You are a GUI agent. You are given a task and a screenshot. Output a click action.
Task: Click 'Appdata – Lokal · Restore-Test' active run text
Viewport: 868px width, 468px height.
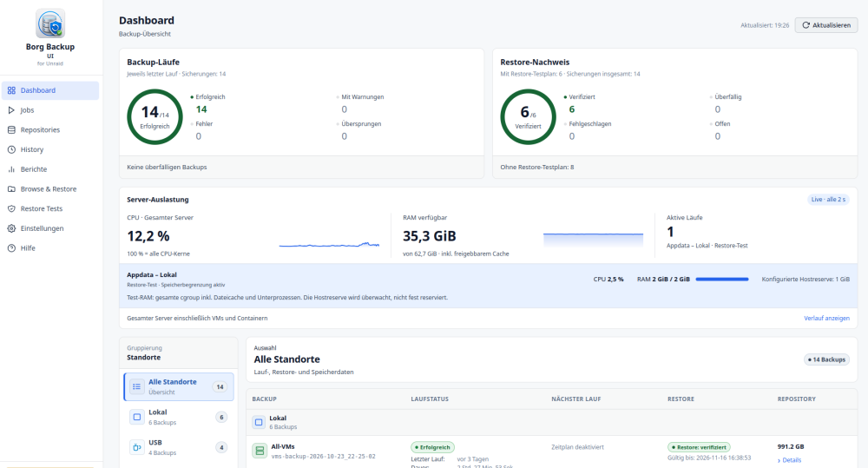[x=707, y=246]
